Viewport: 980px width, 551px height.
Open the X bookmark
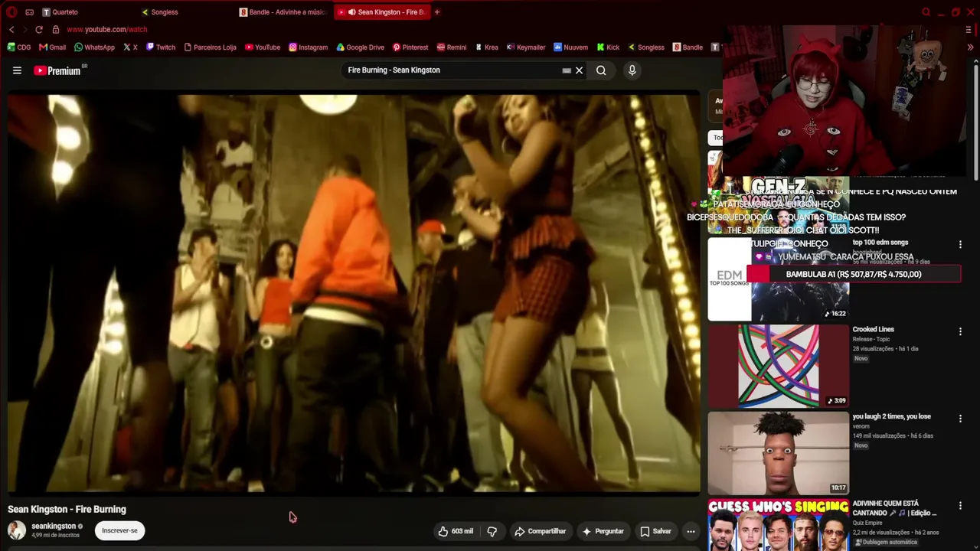pos(130,47)
